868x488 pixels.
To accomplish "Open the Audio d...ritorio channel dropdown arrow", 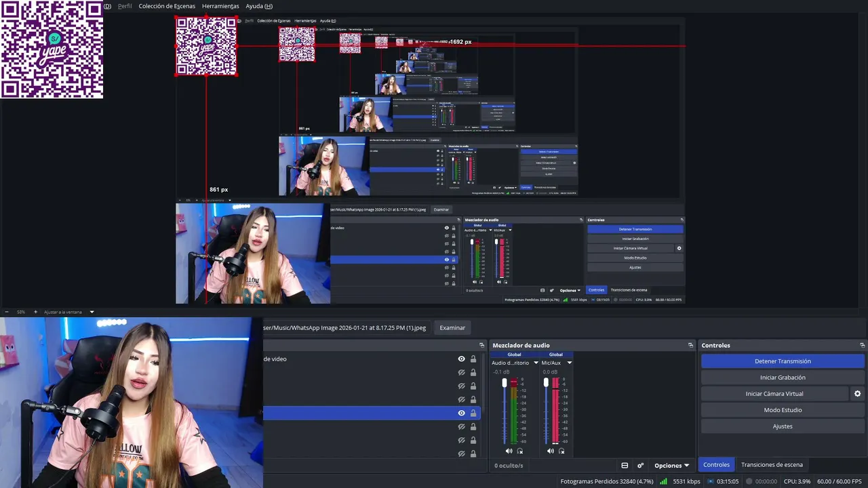I will 536,363.
